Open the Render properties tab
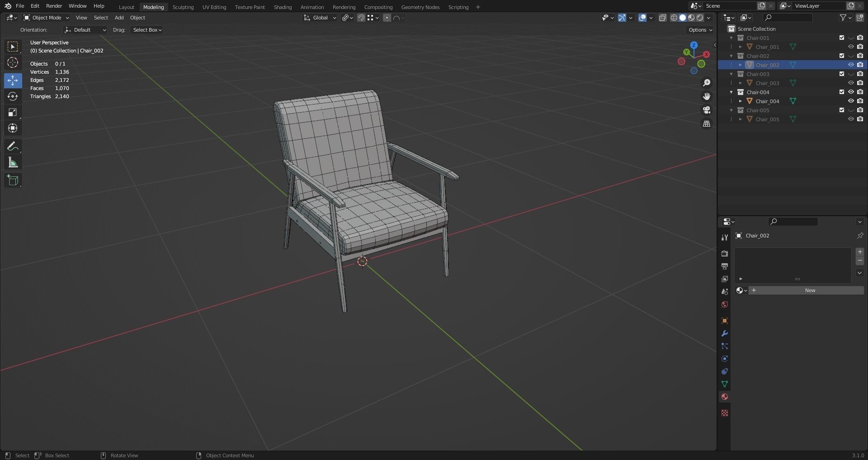Screen dimensions: 868x460 (725, 253)
